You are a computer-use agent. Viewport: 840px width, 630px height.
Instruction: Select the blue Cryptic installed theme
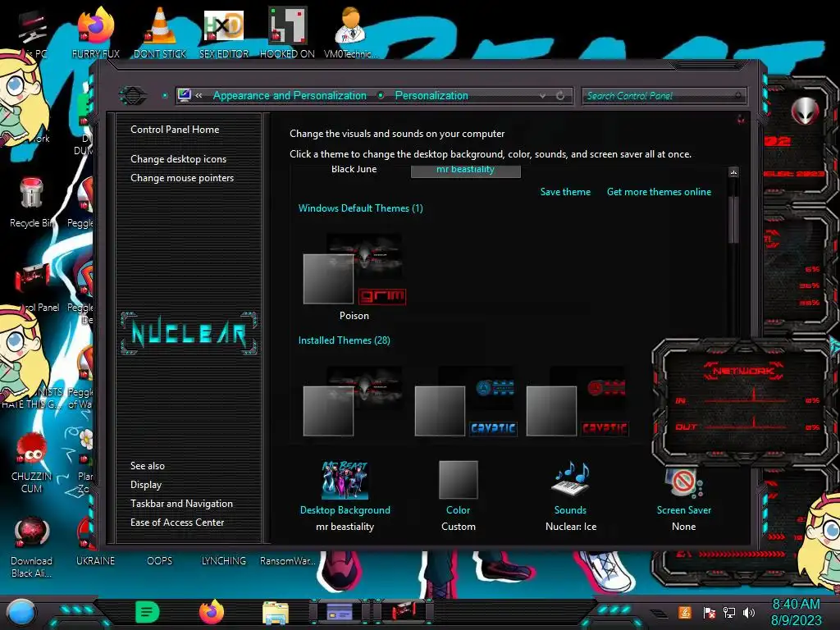pos(466,401)
